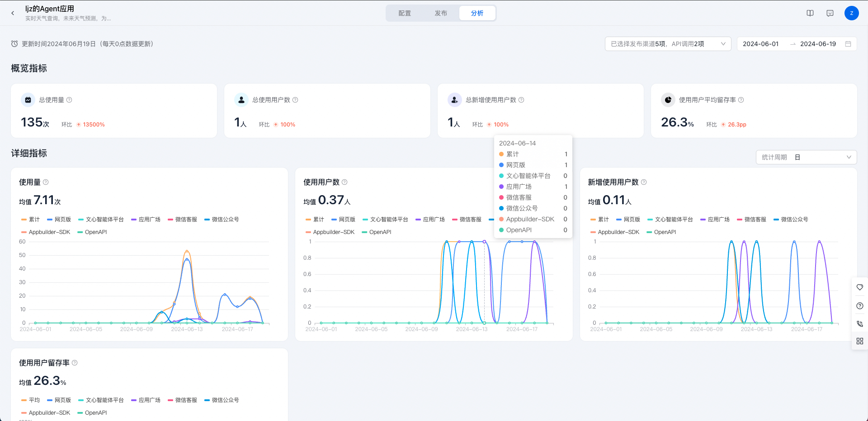Toggle OpenAPI series in 使用用户数 chart
Screen dimensions: 868x421
377,232
